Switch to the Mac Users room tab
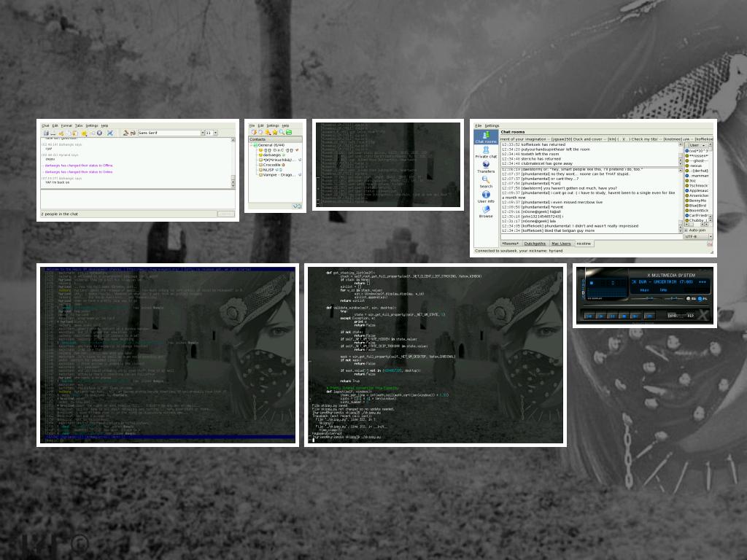 pos(561,244)
